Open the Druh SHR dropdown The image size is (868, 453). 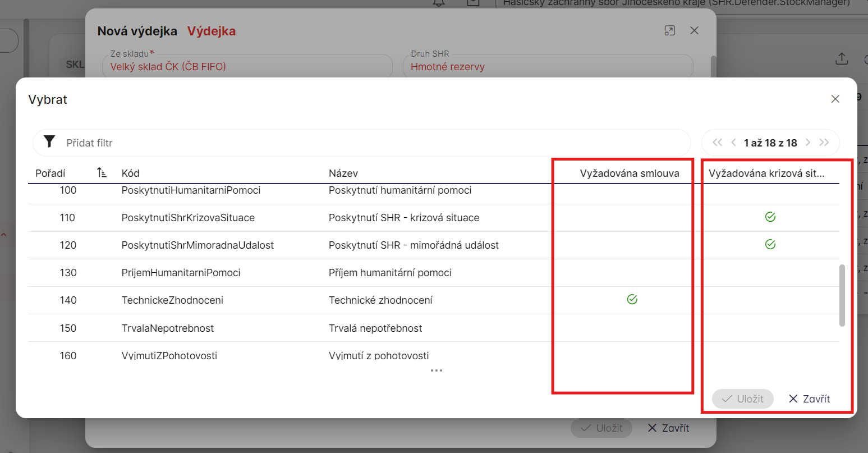pos(547,66)
